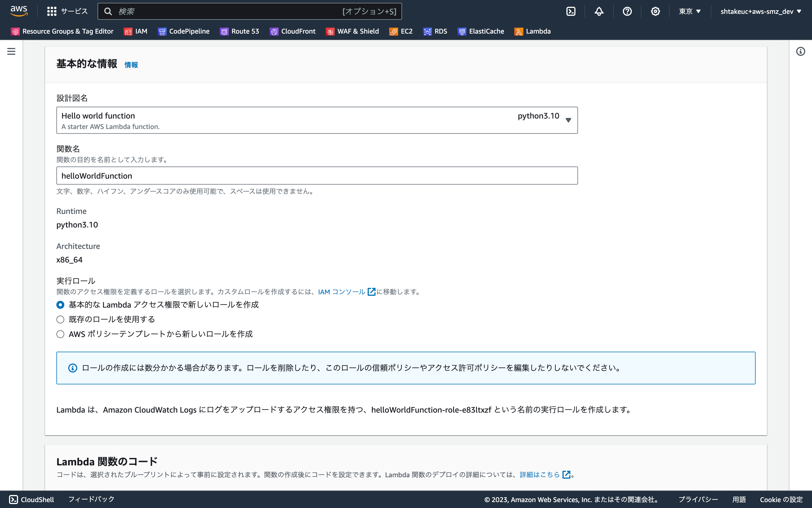This screenshot has height=508, width=812.
Task: Click the RDS service shortcut icon
Action: click(x=427, y=32)
